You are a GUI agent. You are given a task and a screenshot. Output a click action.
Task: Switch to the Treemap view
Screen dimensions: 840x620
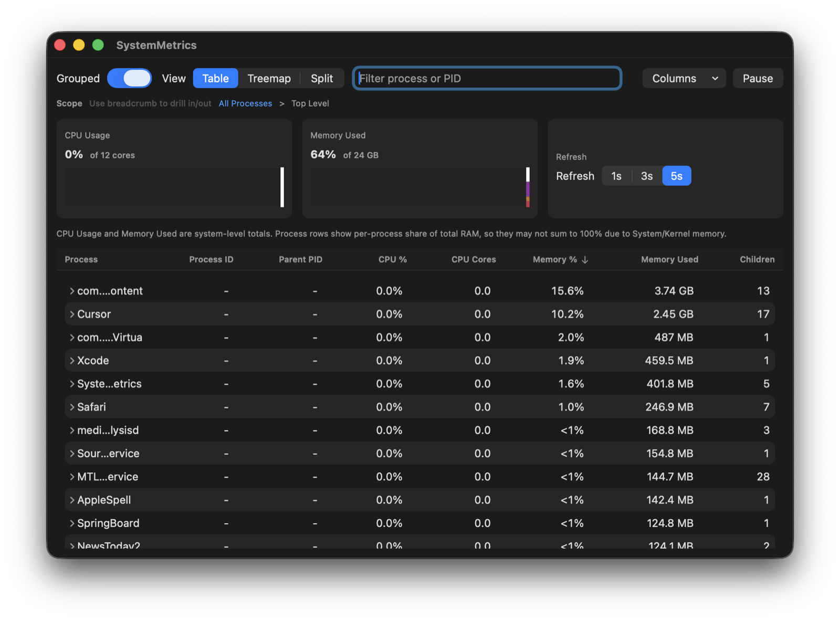269,78
